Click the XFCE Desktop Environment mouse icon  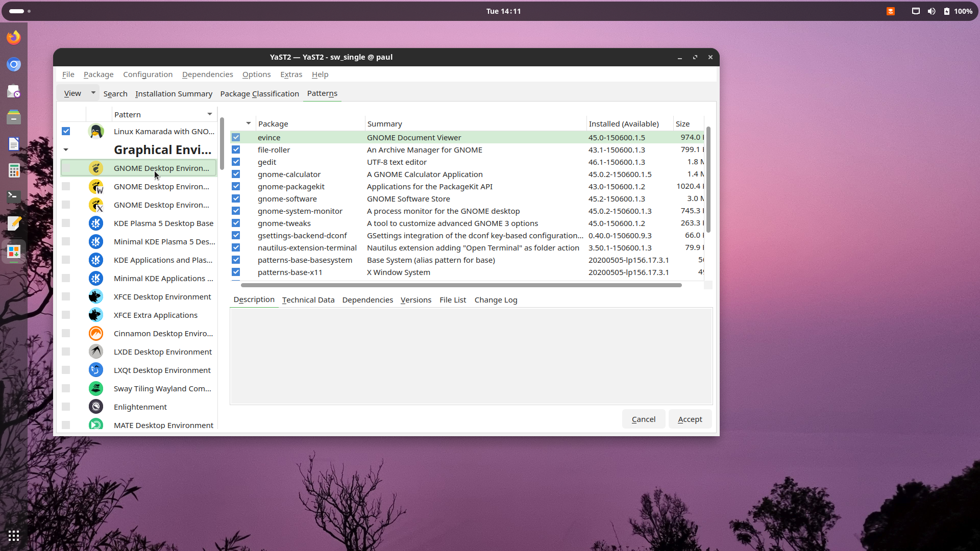pos(96,296)
